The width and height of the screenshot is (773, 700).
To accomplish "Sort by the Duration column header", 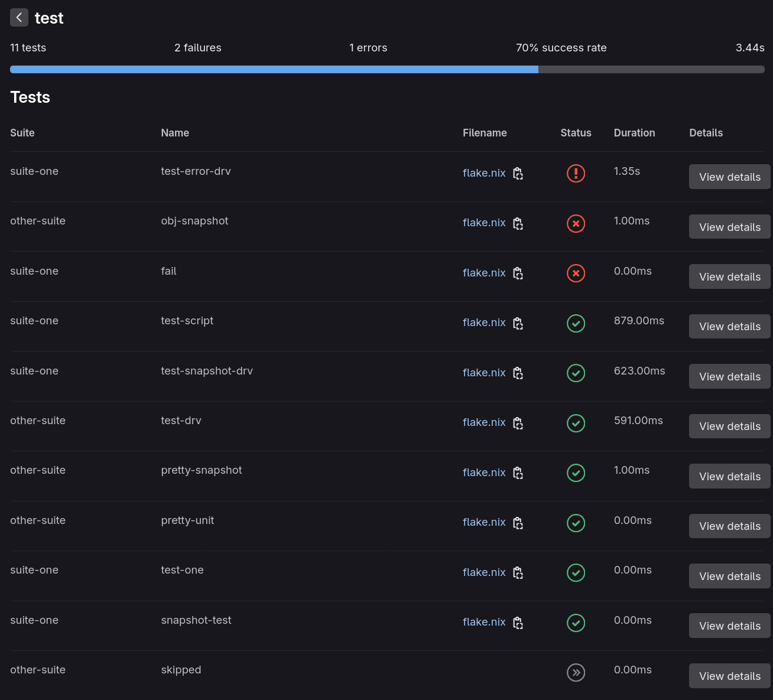I will click(x=634, y=133).
